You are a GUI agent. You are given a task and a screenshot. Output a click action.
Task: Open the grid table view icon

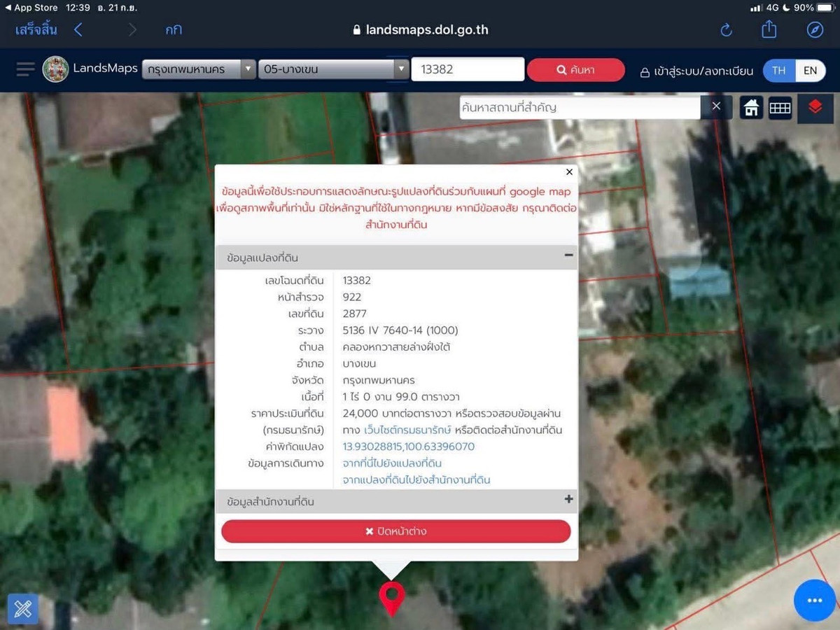tap(780, 108)
